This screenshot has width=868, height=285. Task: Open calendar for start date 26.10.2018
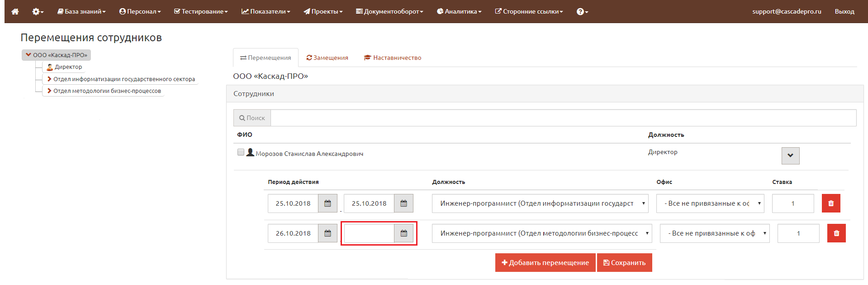click(x=327, y=233)
